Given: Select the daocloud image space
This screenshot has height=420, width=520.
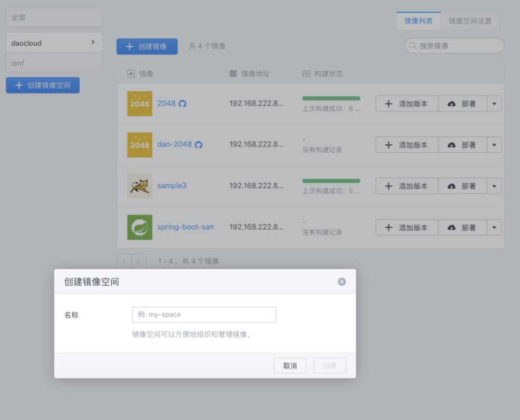Looking at the screenshot, I should click(x=54, y=42).
